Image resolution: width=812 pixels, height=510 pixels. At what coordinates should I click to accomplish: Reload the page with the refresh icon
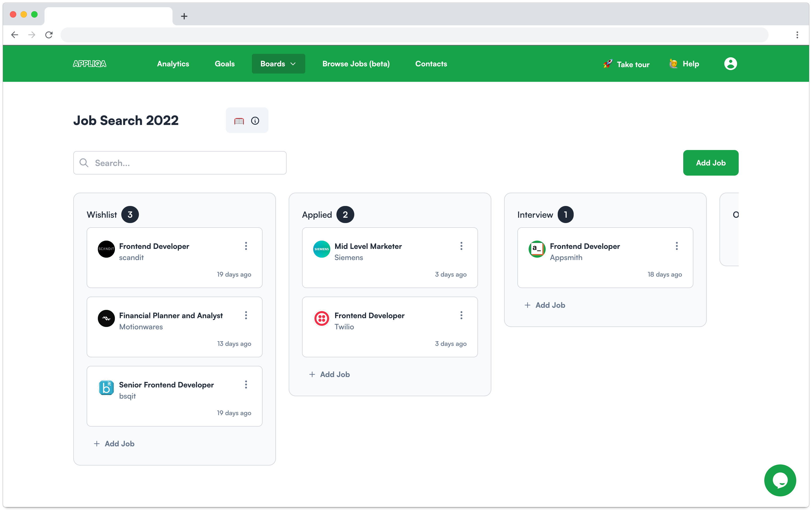[49, 35]
